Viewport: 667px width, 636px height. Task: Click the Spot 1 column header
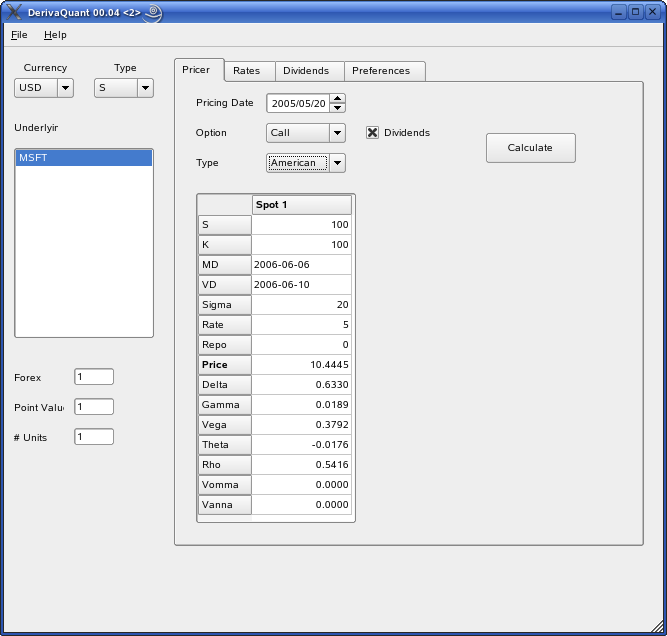301,205
